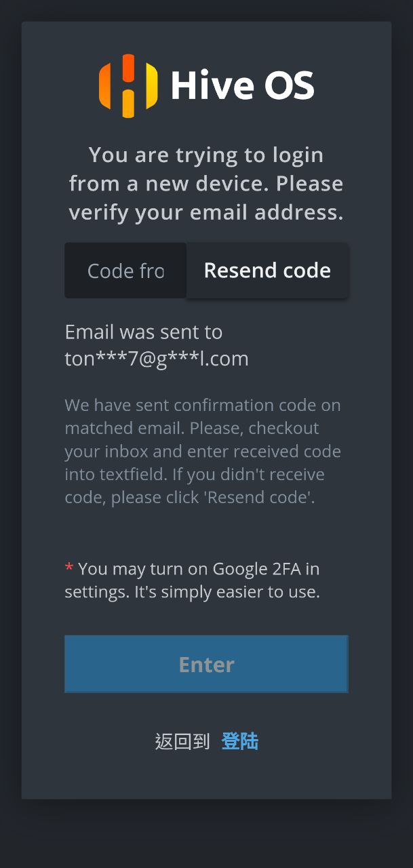
Task: Click the Hive OS wordmark text
Action: click(x=242, y=86)
